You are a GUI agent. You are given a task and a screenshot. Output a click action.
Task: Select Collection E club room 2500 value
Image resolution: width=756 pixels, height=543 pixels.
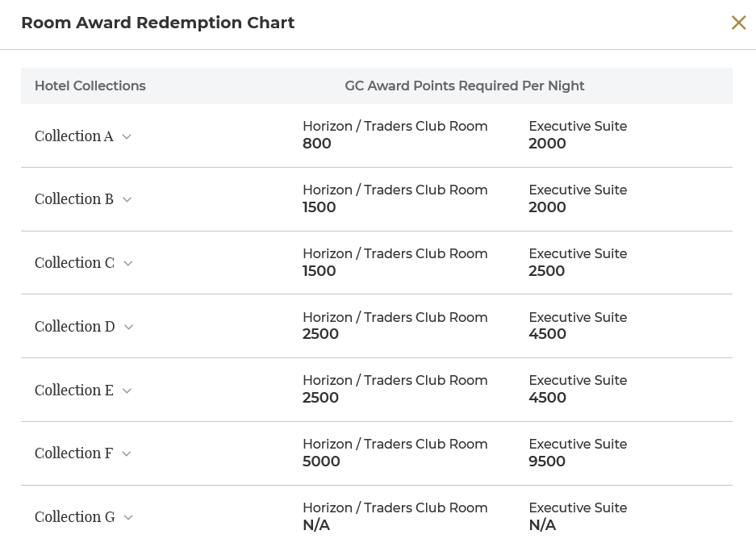pyautogui.click(x=320, y=397)
